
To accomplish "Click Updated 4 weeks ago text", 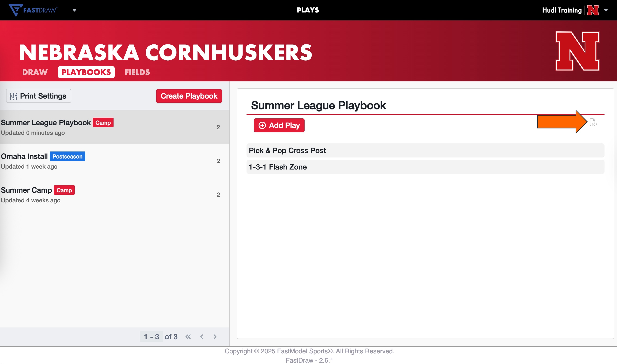I will point(31,201).
